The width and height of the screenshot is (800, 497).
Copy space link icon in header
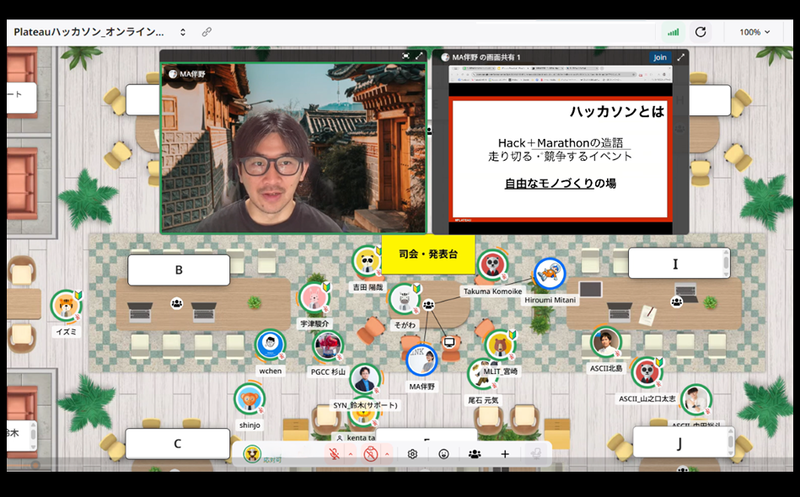pyautogui.click(x=207, y=32)
